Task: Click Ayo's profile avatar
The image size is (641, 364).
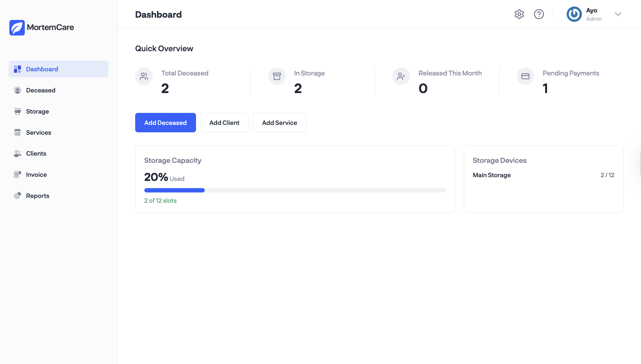Action: pos(574,14)
